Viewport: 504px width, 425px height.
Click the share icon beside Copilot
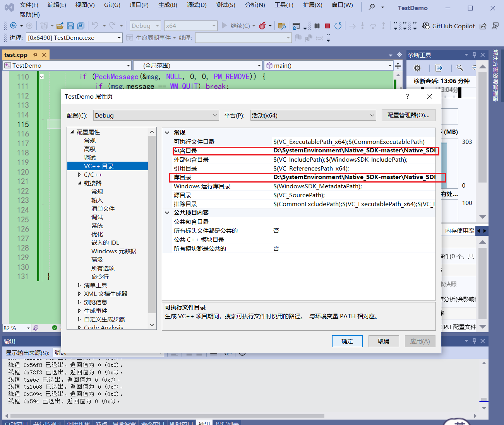coord(483,26)
